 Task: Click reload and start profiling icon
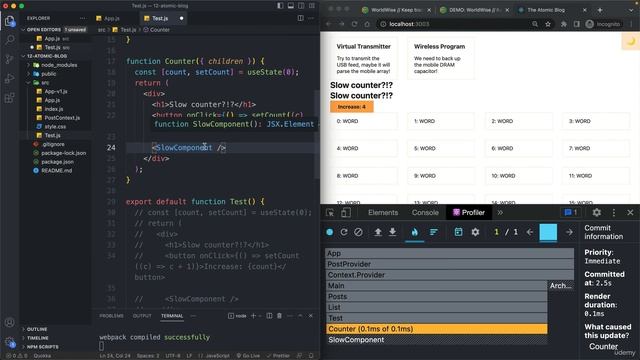pyautogui.click(x=344, y=232)
